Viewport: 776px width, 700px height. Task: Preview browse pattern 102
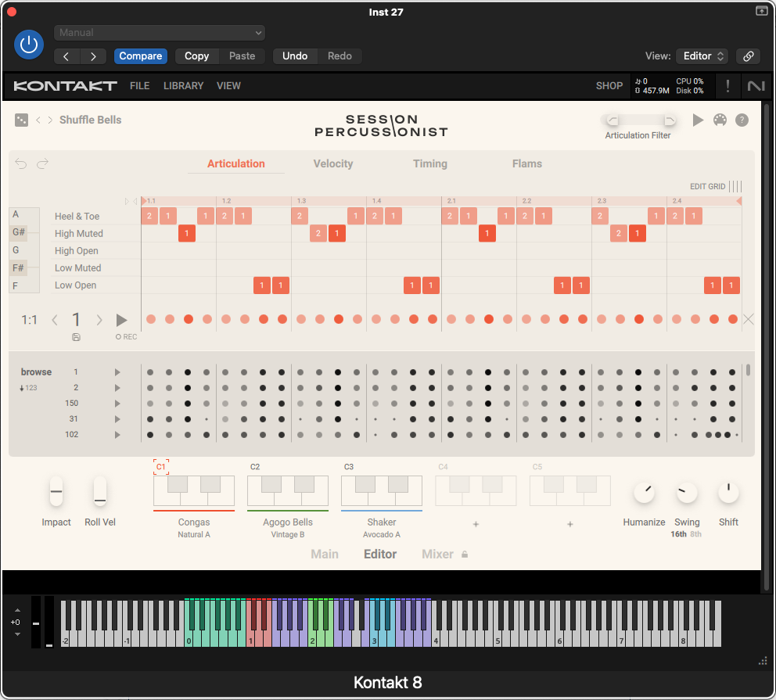117,435
